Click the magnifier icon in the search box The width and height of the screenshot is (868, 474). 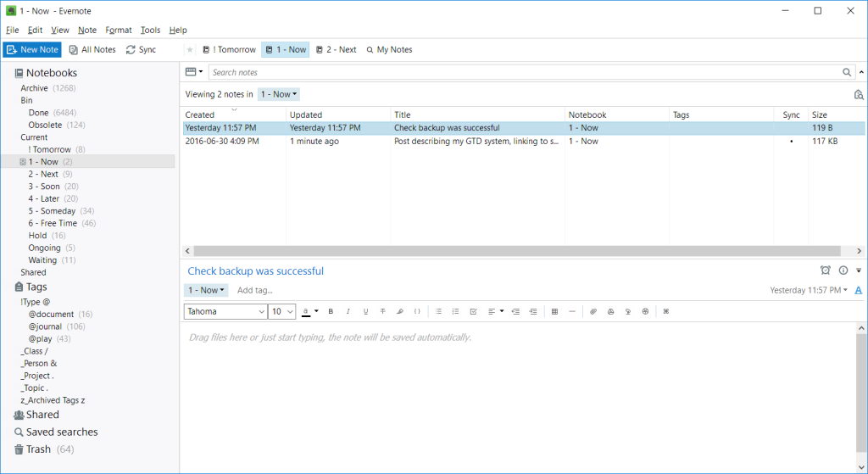coord(847,73)
